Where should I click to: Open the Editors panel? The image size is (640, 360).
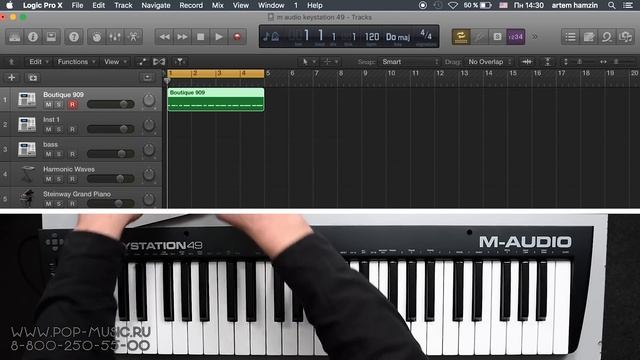pos(133,37)
